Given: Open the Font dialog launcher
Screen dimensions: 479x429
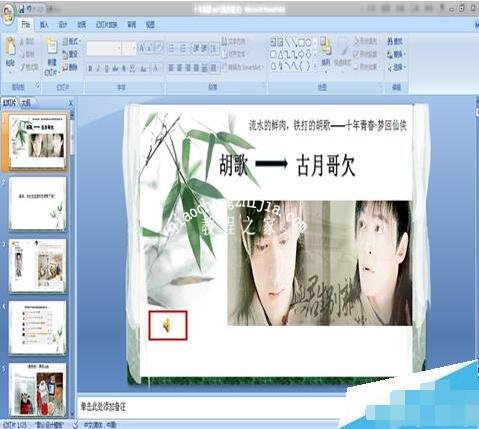Looking at the screenshot, I should pyautogui.click(x=162, y=86).
